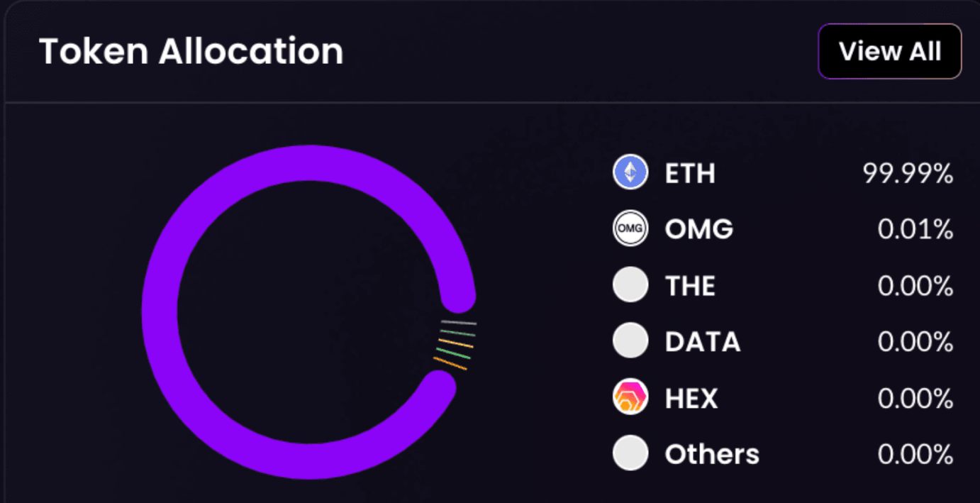Image resolution: width=980 pixels, height=503 pixels.
Task: Click the OMG token icon
Action: (x=630, y=228)
